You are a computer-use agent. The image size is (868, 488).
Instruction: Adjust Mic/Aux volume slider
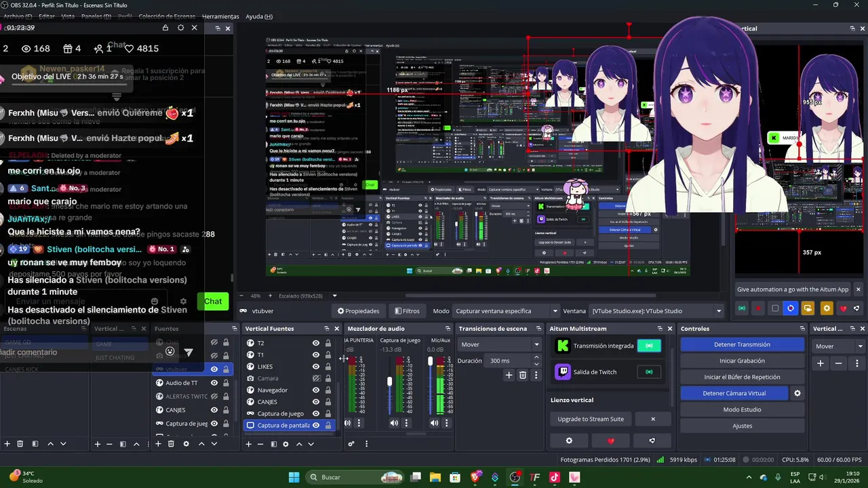(x=430, y=361)
